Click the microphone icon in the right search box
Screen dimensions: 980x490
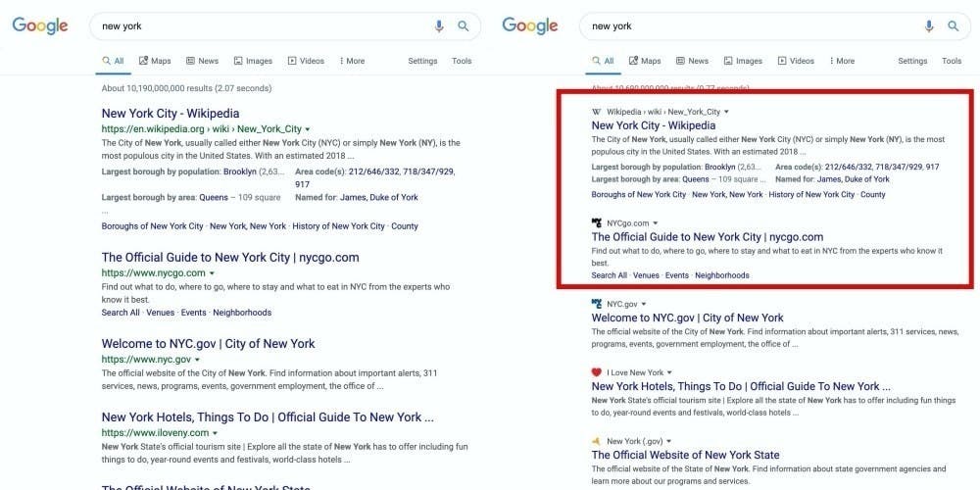click(x=929, y=26)
